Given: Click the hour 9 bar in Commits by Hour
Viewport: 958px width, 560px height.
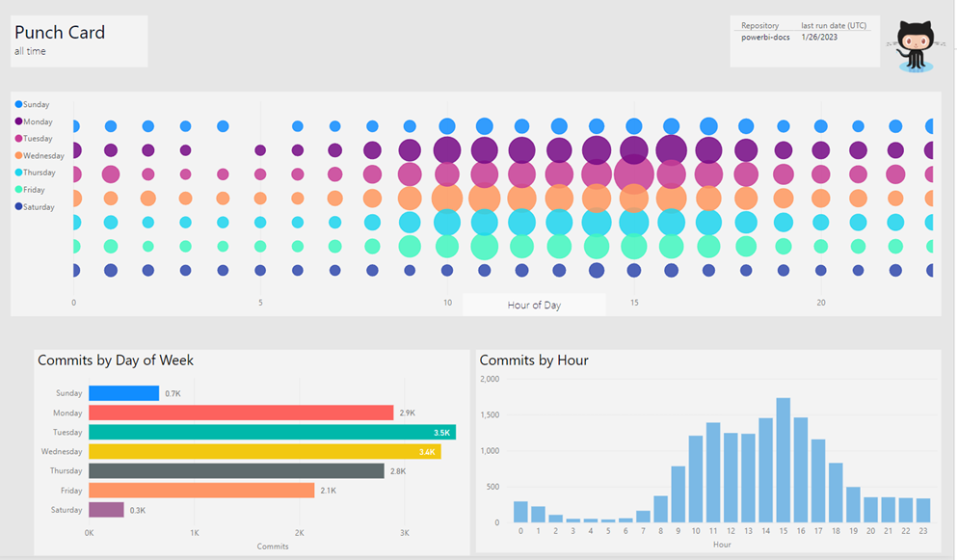Looking at the screenshot, I should pyautogui.click(x=679, y=494).
